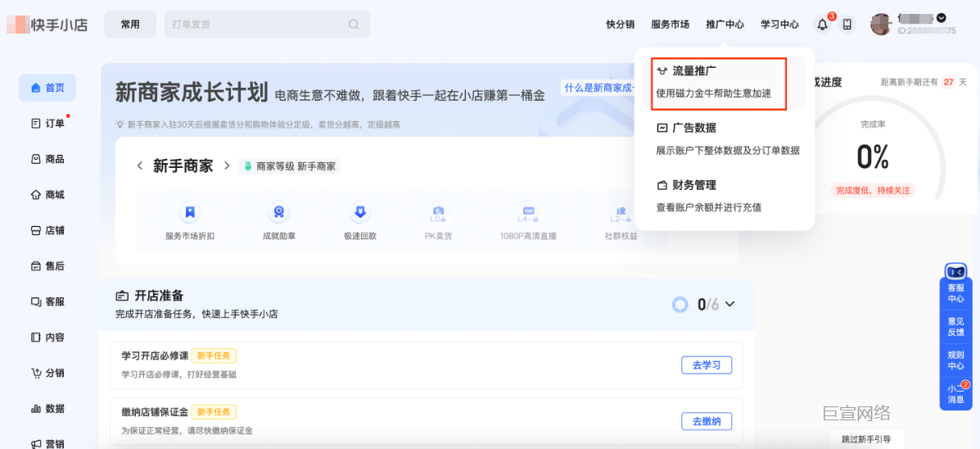This screenshot has height=449, width=980.
Task: Click the 0/6 progress ring
Action: 680,305
